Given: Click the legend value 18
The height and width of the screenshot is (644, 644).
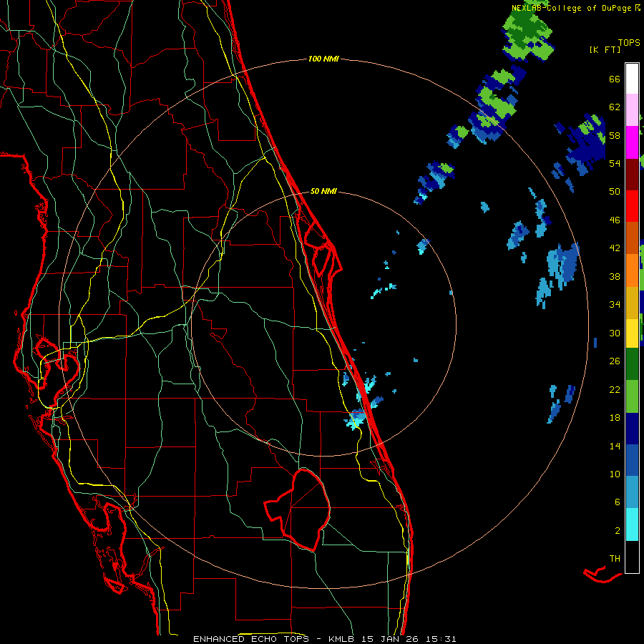Looking at the screenshot, I should (x=615, y=418).
